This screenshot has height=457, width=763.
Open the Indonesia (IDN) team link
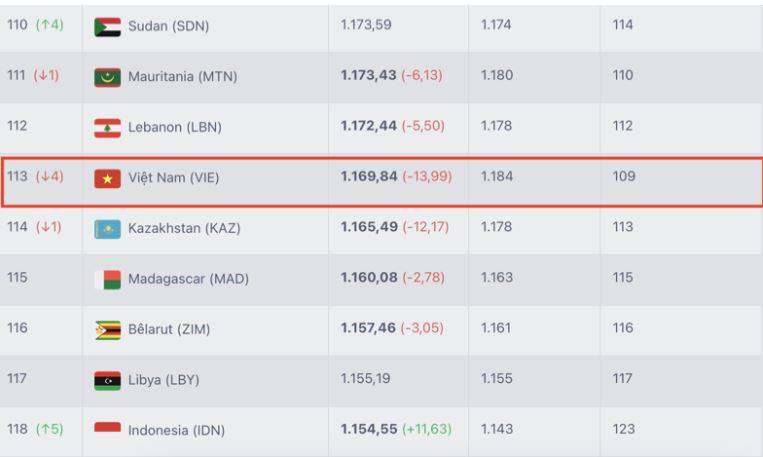(176, 430)
